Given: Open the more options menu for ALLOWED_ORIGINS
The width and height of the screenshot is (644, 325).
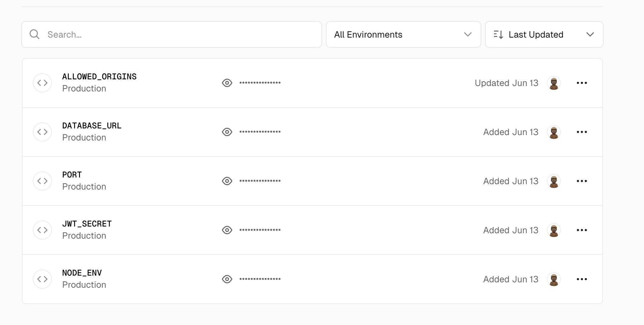Looking at the screenshot, I should 582,83.
